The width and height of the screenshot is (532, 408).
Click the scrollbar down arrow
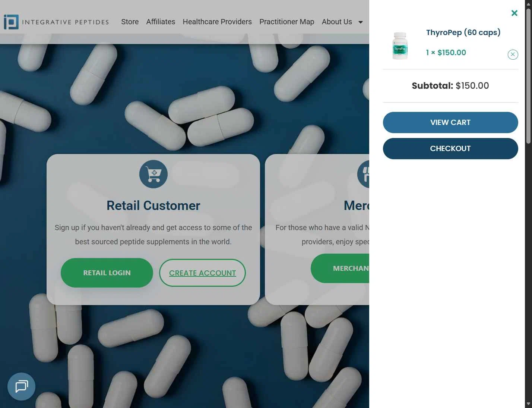click(x=528, y=404)
